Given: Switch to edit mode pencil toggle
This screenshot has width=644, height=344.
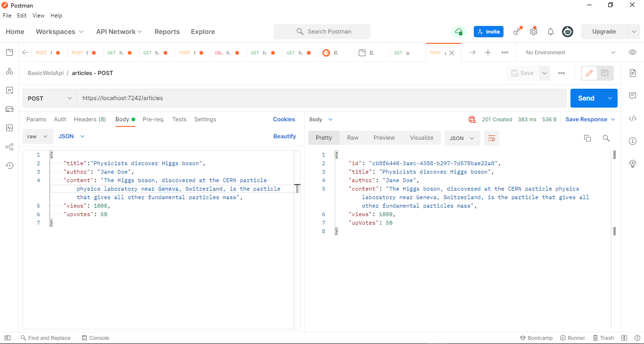Looking at the screenshot, I should [x=589, y=73].
